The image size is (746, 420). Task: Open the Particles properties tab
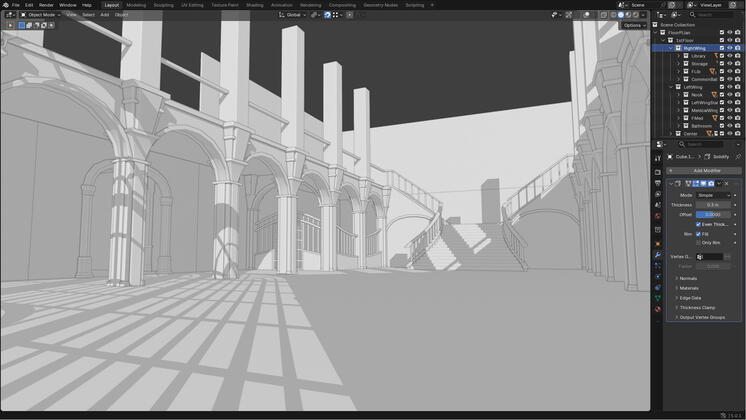tap(658, 266)
